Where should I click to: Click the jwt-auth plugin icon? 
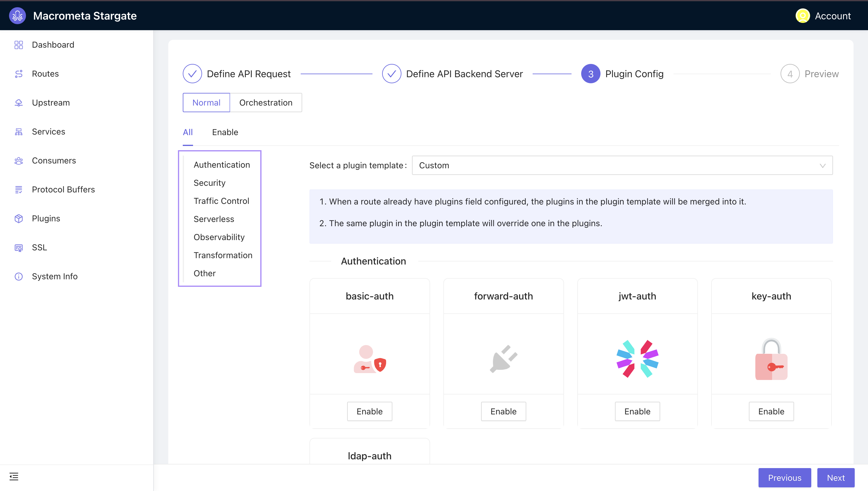[637, 358]
